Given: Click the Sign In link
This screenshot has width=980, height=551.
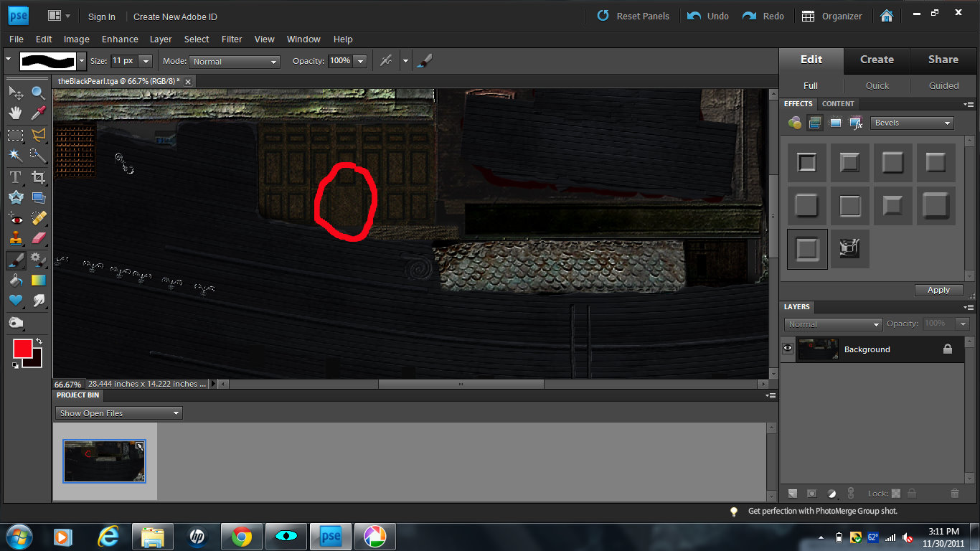Looking at the screenshot, I should (x=102, y=17).
